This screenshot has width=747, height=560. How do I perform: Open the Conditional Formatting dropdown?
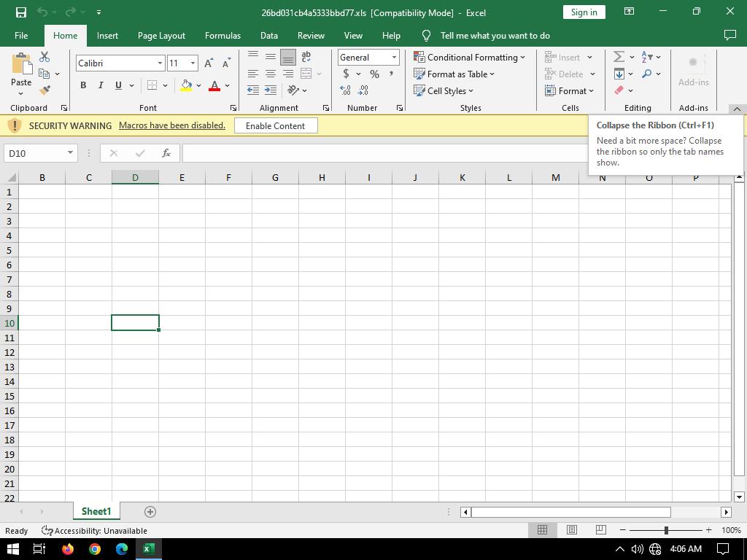[469, 57]
